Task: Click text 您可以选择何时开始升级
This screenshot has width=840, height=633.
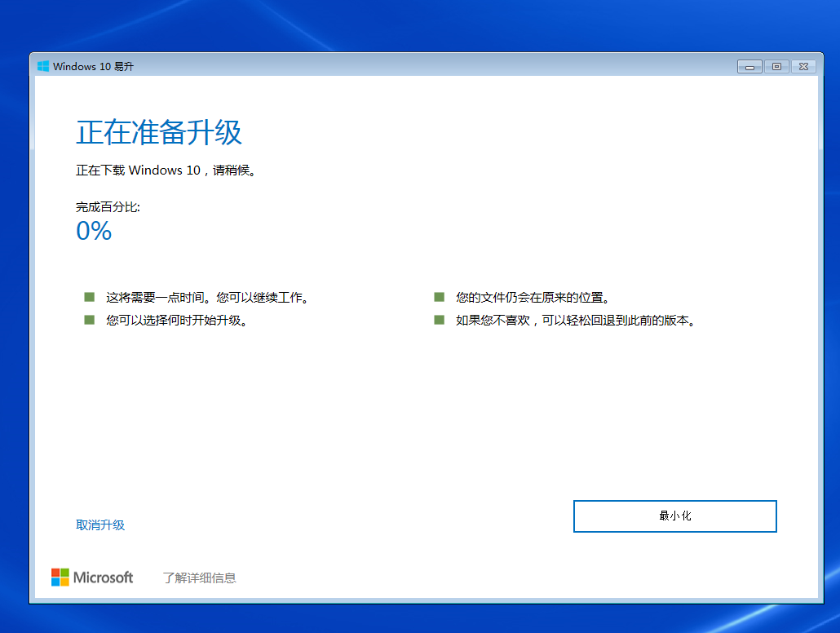Action: [176, 321]
